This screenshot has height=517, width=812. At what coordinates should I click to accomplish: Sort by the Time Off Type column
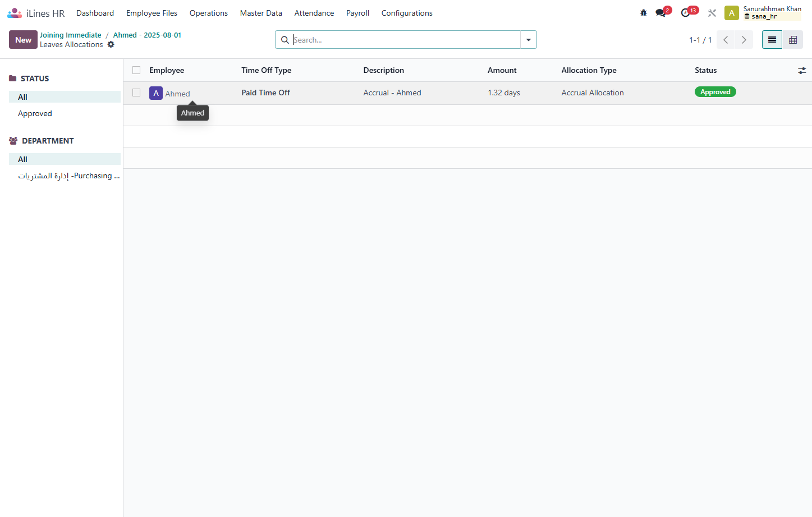pyautogui.click(x=267, y=70)
